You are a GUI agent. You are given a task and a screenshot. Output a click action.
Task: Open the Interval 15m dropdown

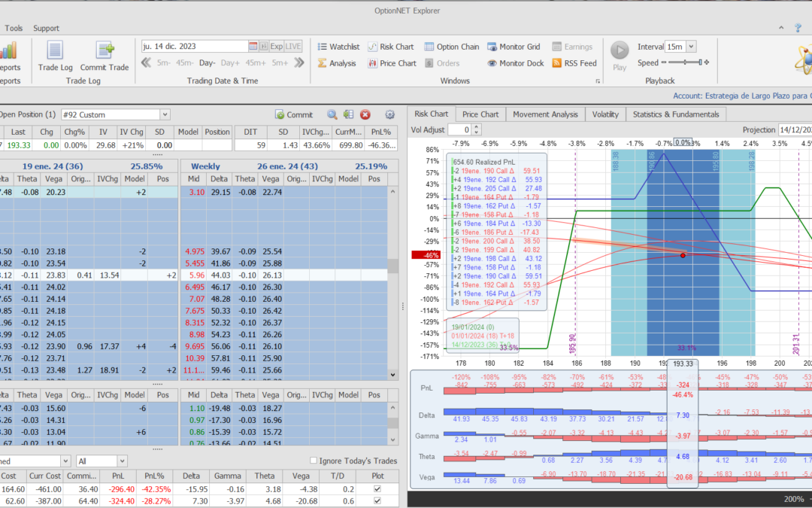(690, 47)
